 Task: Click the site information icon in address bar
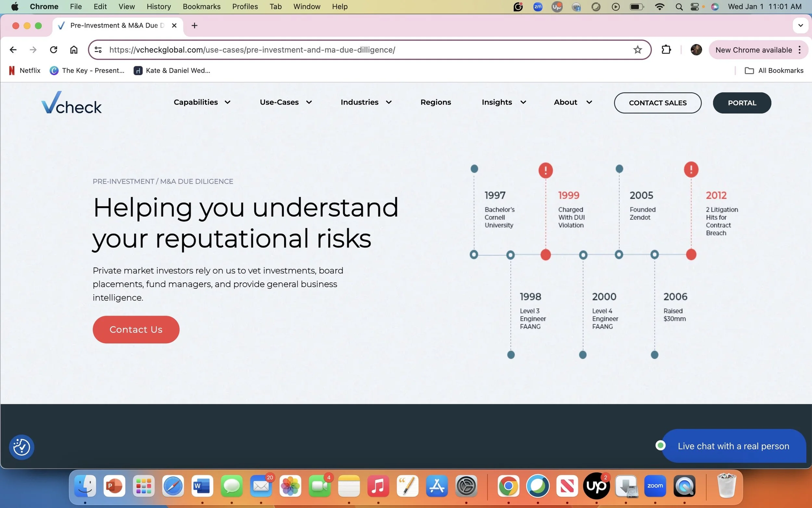(x=98, y=50)
